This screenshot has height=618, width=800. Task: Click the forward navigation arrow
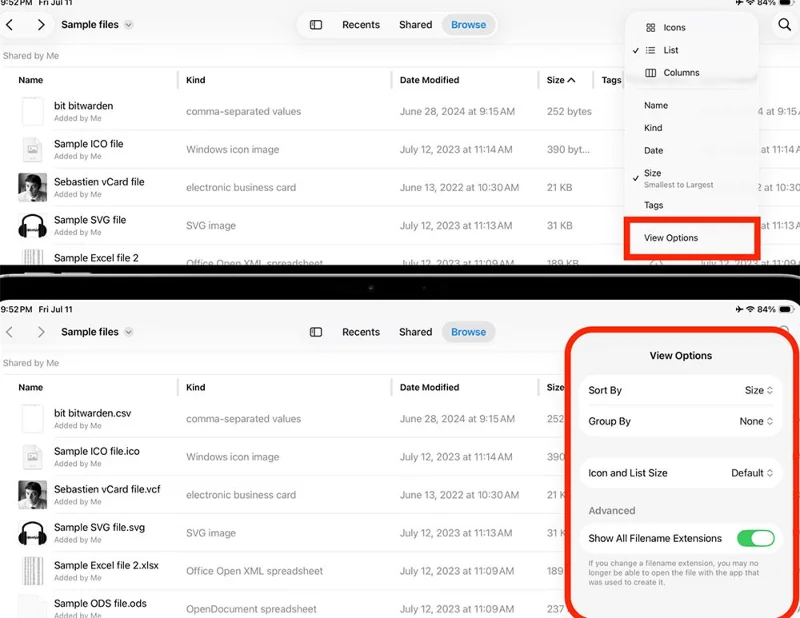[x=40, y=25]
